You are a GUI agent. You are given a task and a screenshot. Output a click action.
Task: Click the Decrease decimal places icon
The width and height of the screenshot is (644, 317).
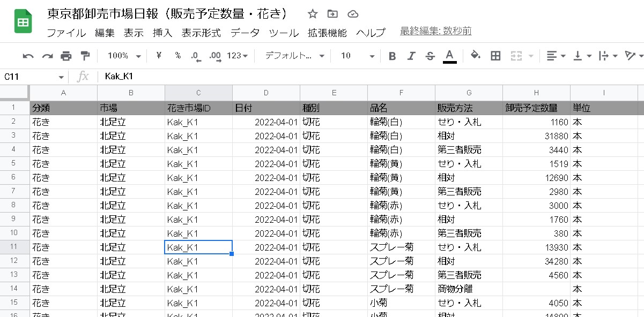(x=195, y=56)
